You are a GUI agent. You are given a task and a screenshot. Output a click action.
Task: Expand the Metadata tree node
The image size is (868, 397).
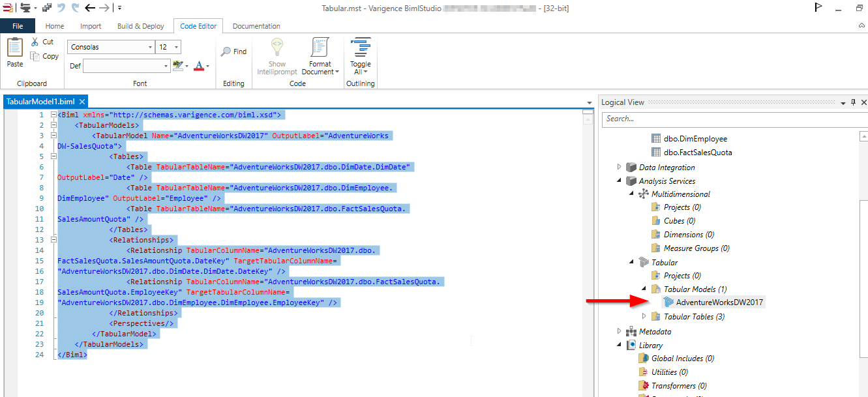point(620,332)
